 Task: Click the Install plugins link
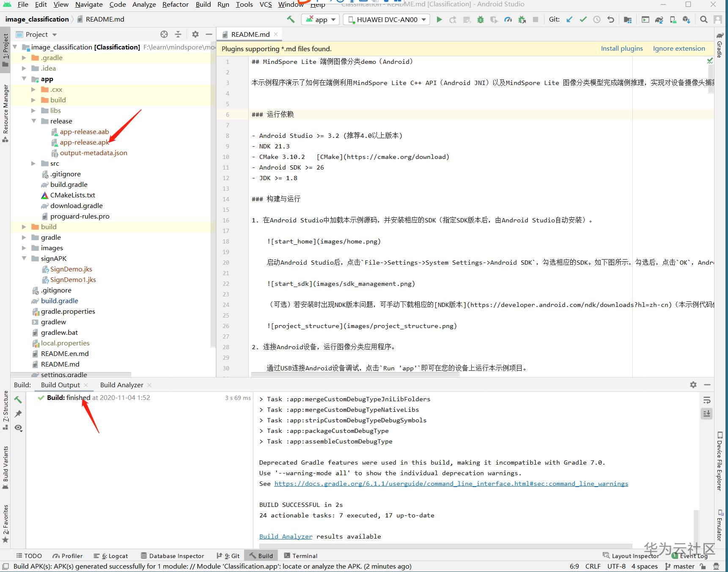coord(622,49)
